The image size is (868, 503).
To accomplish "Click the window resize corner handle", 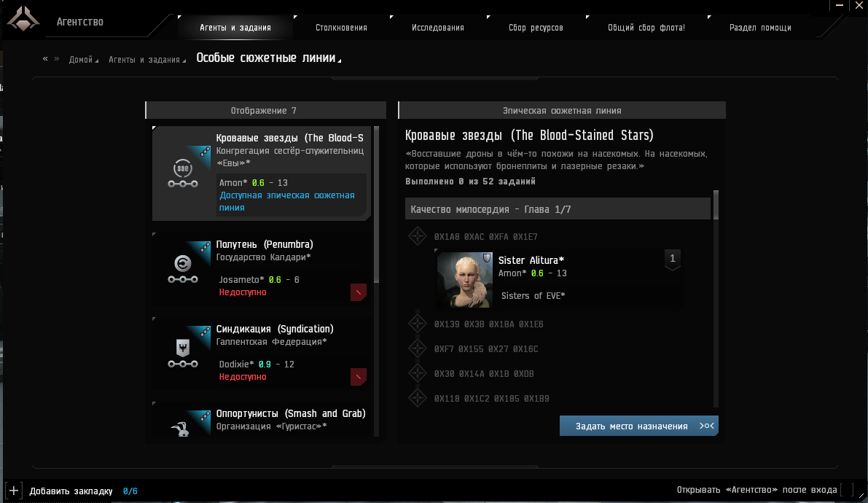I will pyautogui.click(x=861, y=496).
